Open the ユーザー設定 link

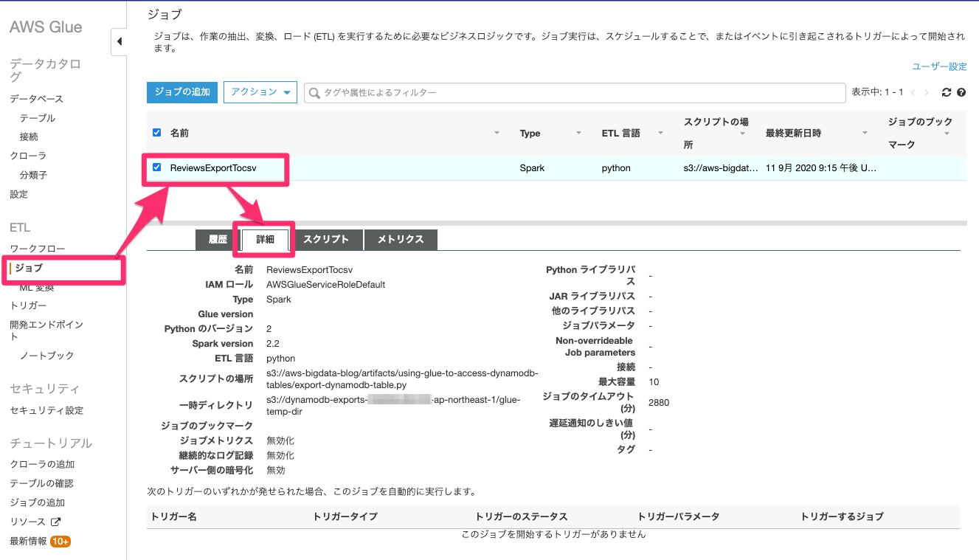pos(940,66)
